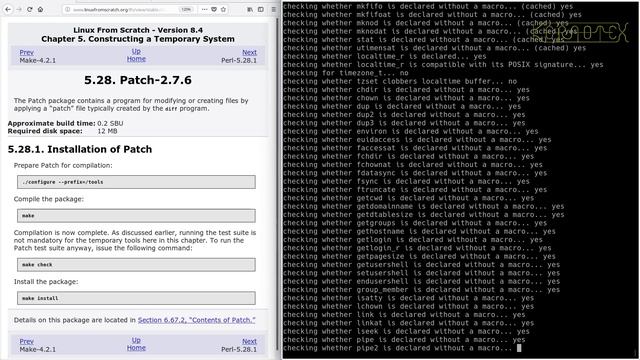Open page actions three-dots menu
Viewport: 640px width, 360px height.
[204, 9]
